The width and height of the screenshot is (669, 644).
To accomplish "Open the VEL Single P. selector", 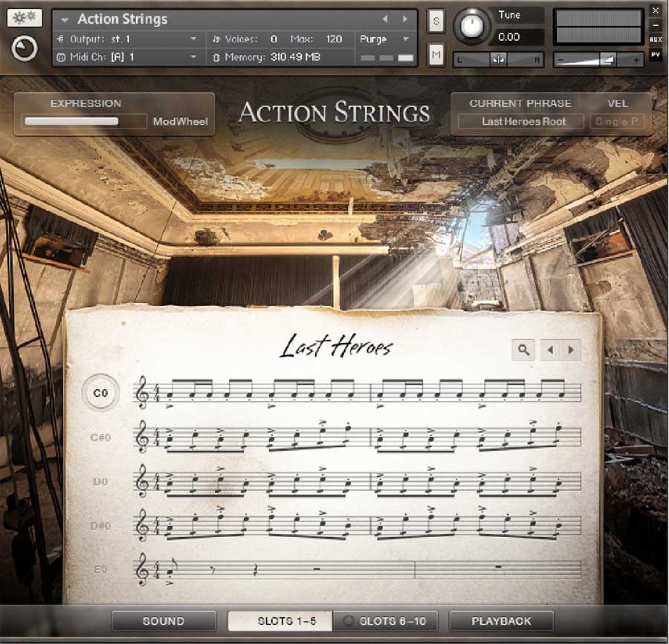I will tap(617, 122).
